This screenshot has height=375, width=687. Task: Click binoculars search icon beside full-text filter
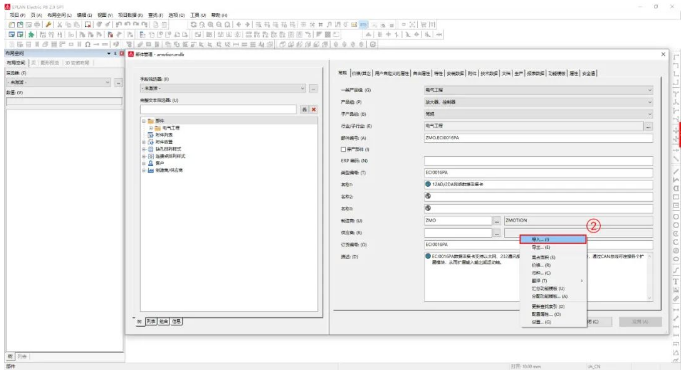point(305,110)
